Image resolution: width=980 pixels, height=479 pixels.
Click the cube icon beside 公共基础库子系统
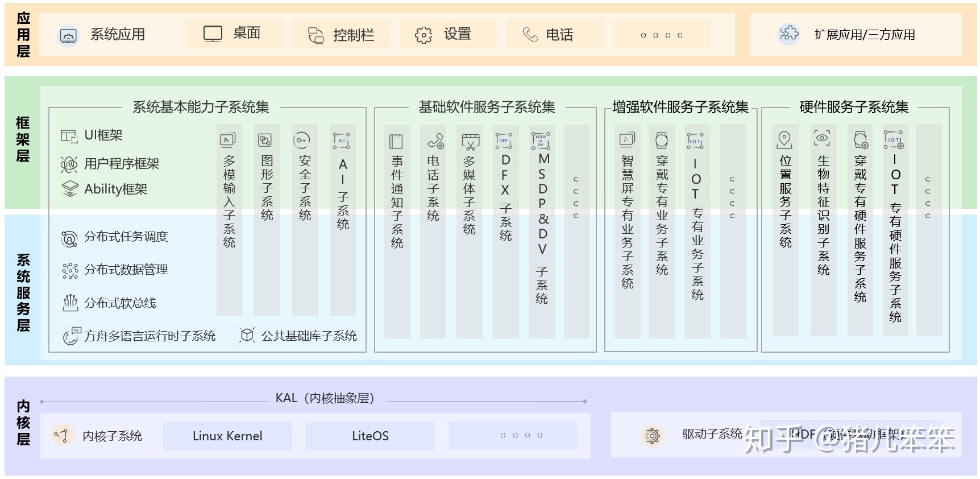coord(247,335)
